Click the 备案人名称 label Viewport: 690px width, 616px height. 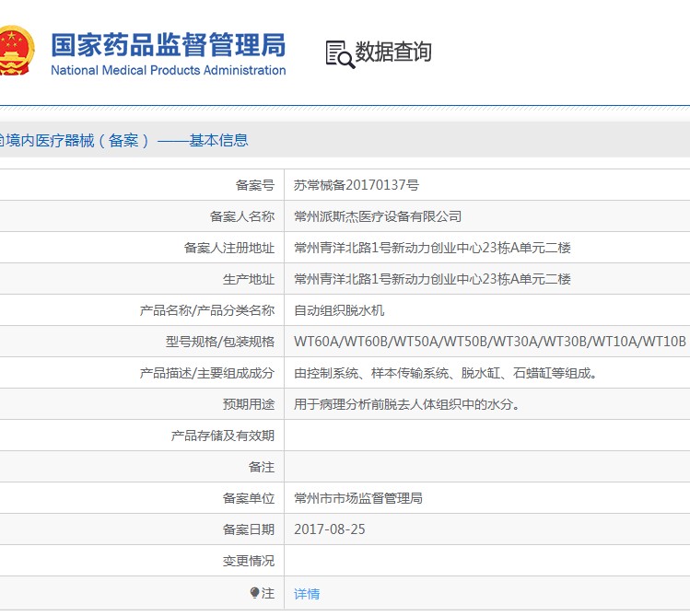pyautogui.click(x=242, y=216)
